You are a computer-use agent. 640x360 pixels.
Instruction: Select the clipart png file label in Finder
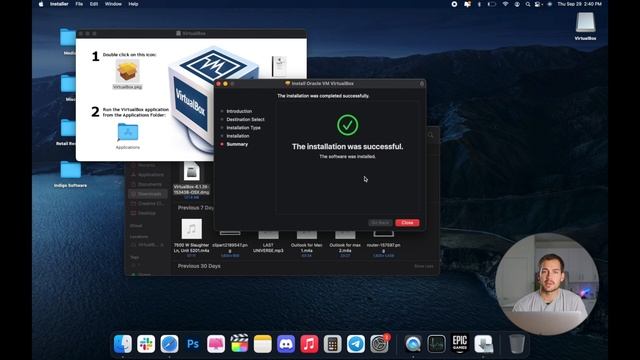230,248
